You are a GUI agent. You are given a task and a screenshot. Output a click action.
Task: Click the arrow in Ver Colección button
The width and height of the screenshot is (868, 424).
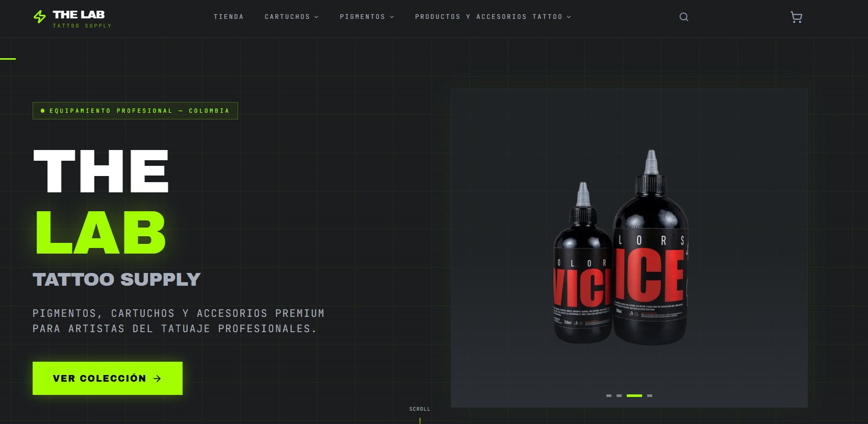pos(157,378)
